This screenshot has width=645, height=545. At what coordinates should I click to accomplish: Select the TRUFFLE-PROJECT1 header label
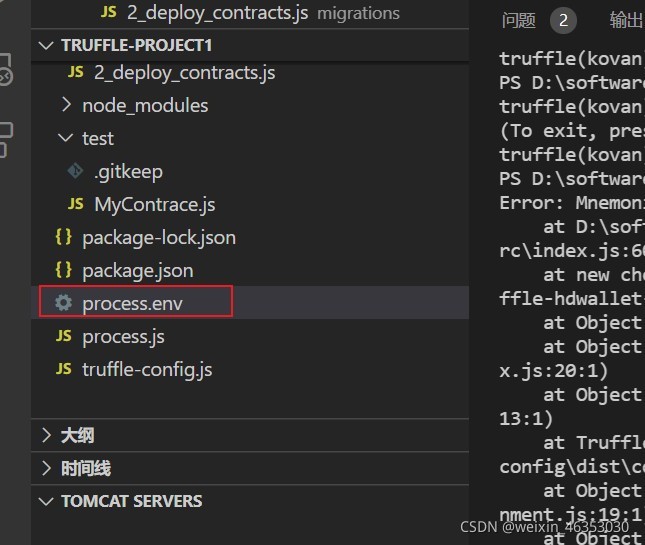pos(137,45)
